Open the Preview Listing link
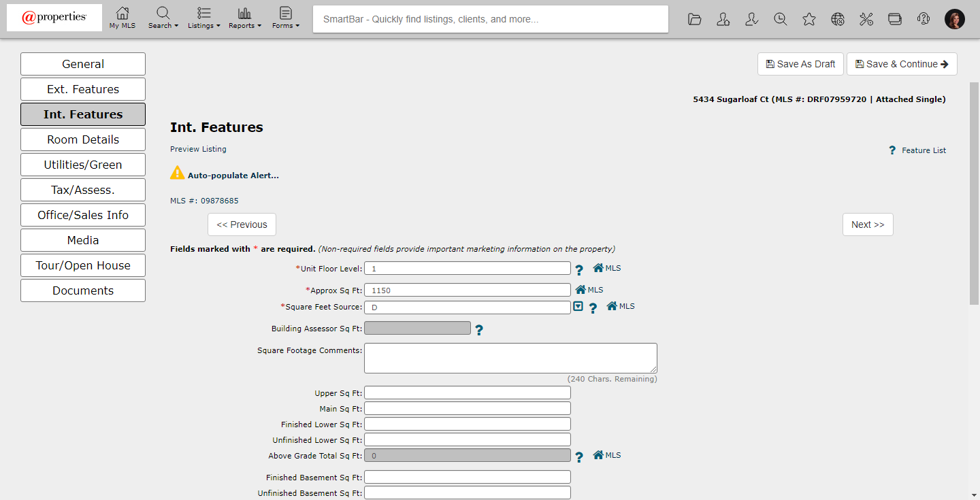The image size is (980, 500). pyautogui.click(x=198, y=149)
